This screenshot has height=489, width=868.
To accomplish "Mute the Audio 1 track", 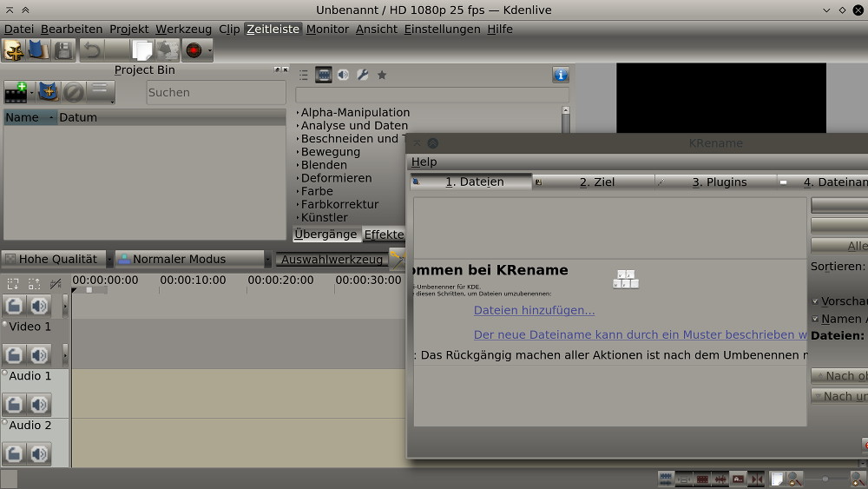I will pyautogui.click(x=39, y=404).
